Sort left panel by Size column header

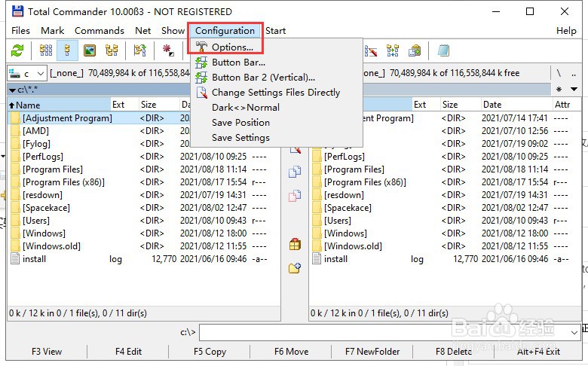(x=159, y=105)
